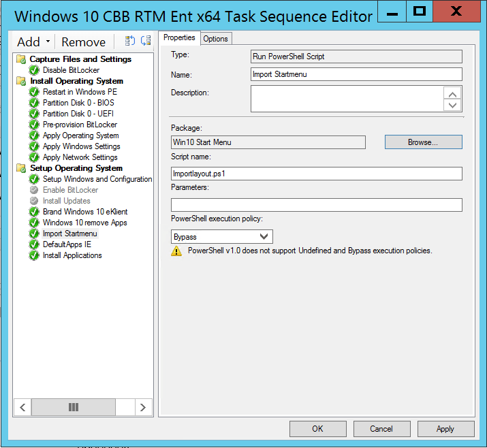
Task: Click the Cancel button
Action: coord(381,429)
